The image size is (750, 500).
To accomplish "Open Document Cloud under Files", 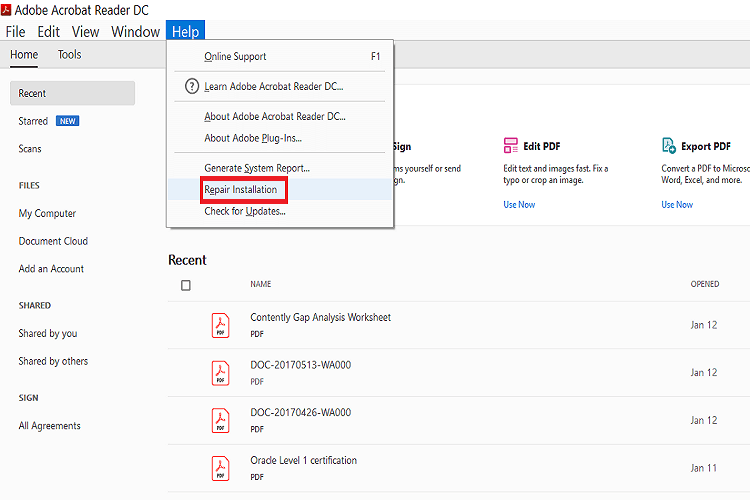I will (x=53, y=241).
